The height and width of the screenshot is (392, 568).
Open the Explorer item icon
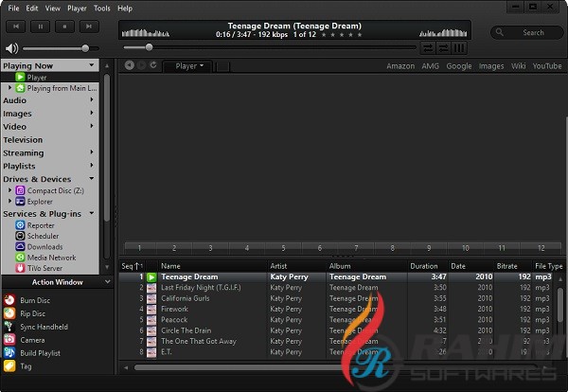[x=20, y=202]
